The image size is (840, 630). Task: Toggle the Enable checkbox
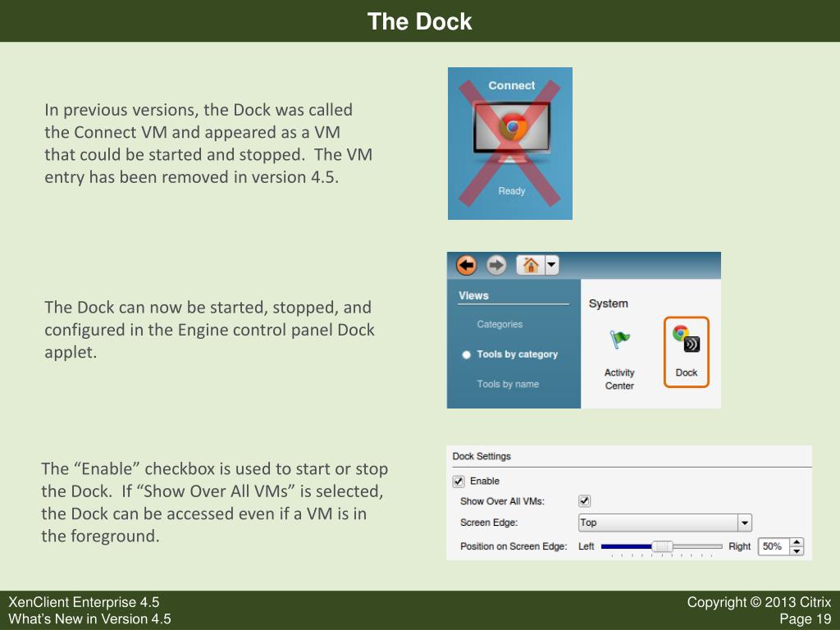point(459,481)
